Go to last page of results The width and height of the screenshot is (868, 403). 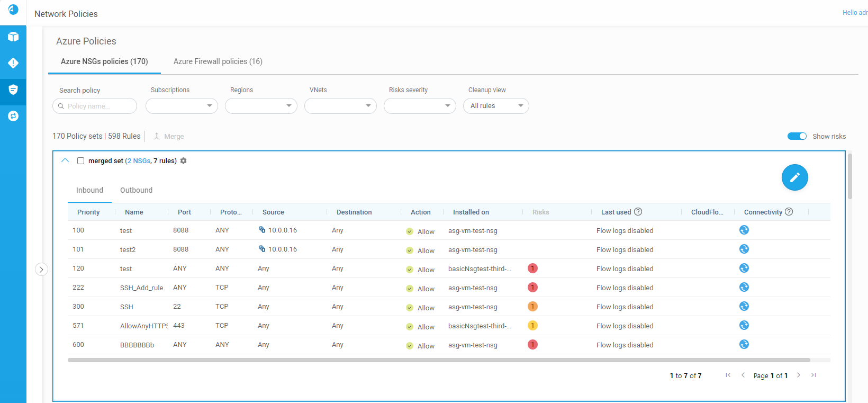click(x=814, y=375)
